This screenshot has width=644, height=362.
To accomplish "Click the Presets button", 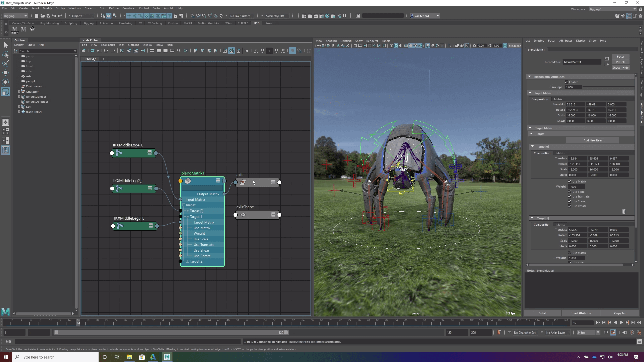I will pos(621,62).
